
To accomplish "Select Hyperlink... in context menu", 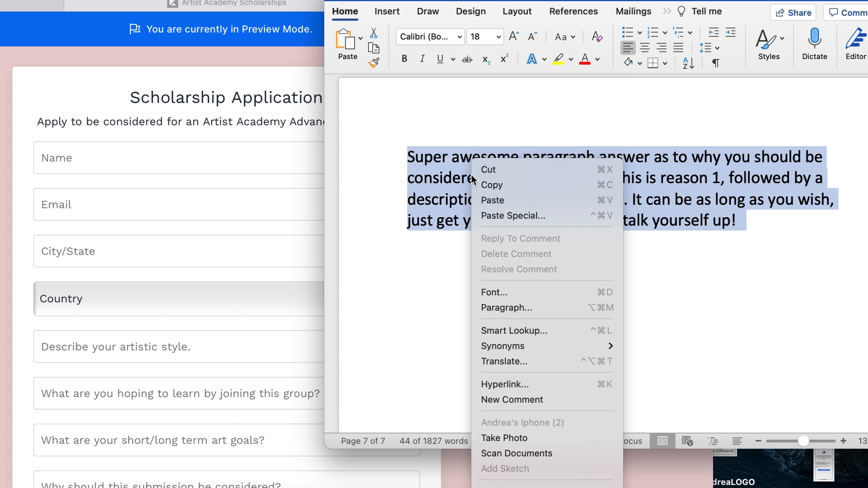I will click(x=505, y=384).
